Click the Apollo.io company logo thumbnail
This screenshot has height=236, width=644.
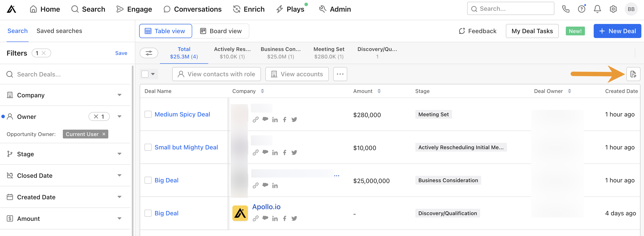click(240, 213)
